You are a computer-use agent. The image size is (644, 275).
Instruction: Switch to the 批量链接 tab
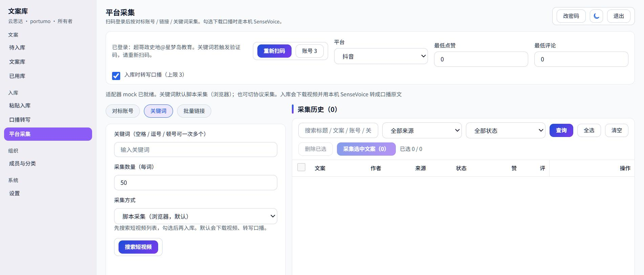[x=194, y=111]
